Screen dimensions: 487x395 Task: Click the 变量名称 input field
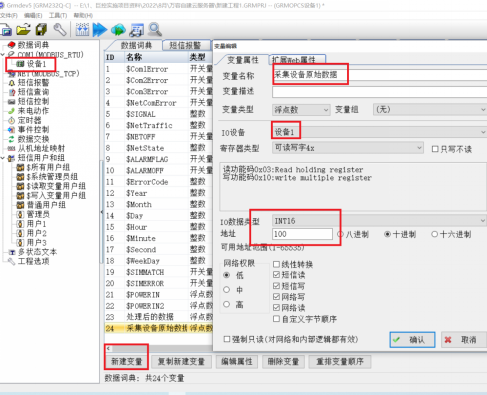coord(379,75)
